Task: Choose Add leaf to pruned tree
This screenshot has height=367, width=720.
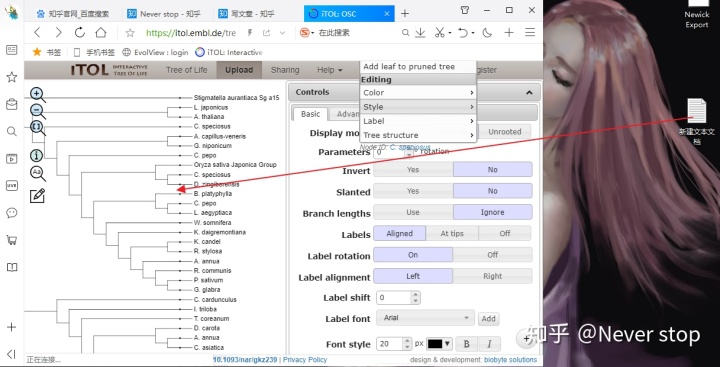Action: [409, 67]
